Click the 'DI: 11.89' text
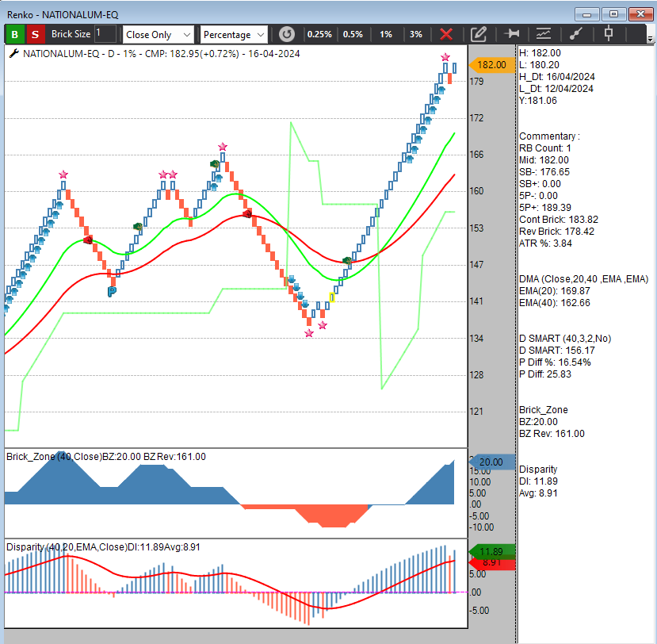 (x=538, y=481)
